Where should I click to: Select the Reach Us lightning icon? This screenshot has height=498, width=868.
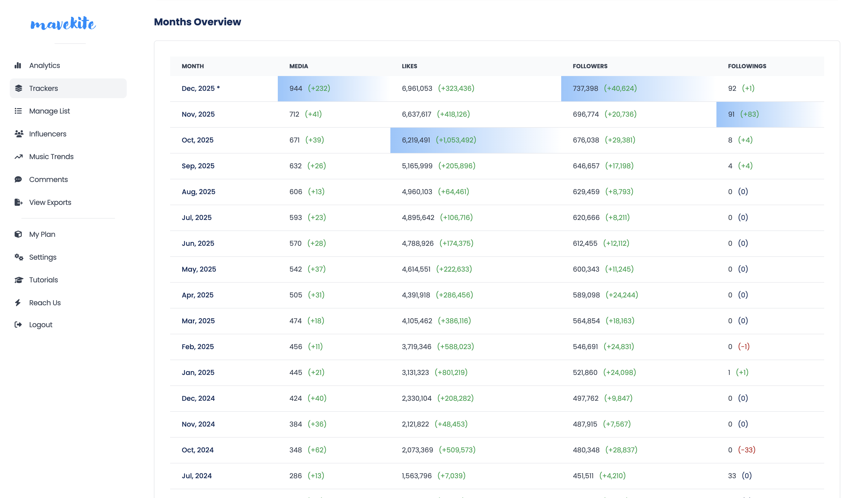(x=19, y=302)
